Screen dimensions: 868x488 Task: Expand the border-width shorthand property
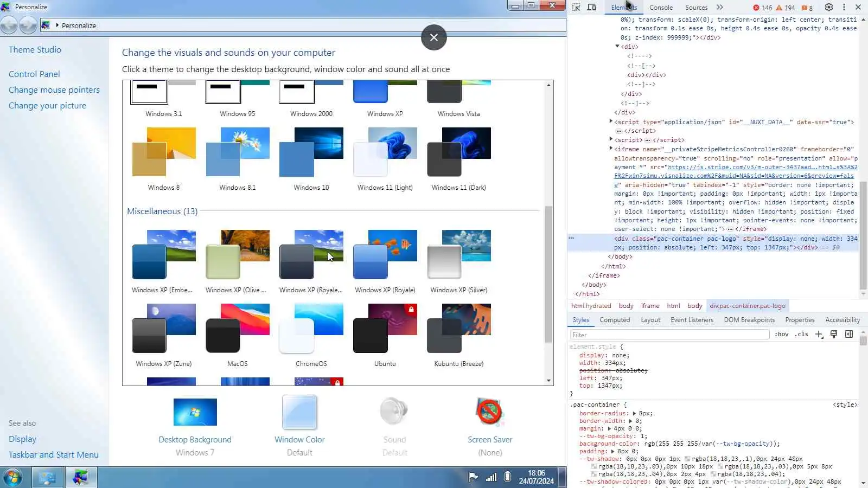tap(630, 421)
